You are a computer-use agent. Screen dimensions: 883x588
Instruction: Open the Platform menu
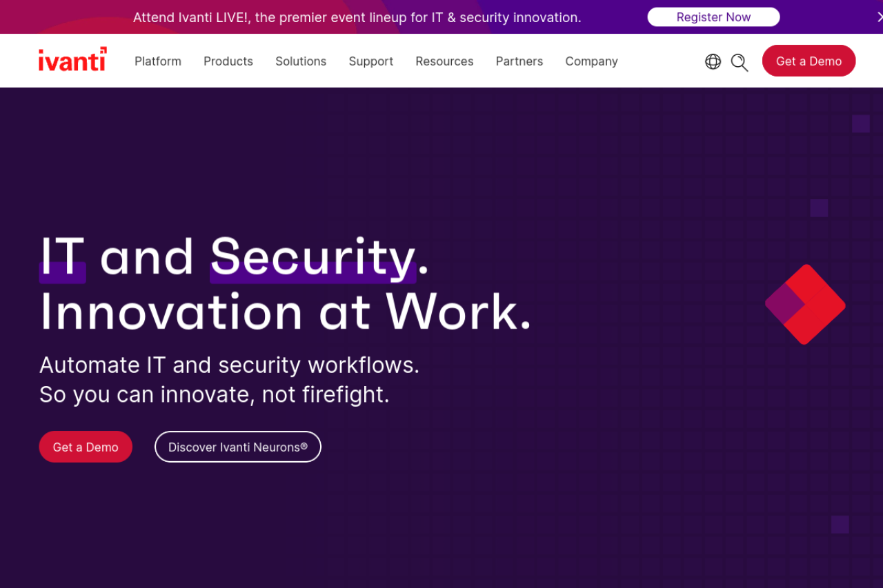pos(158,61)
